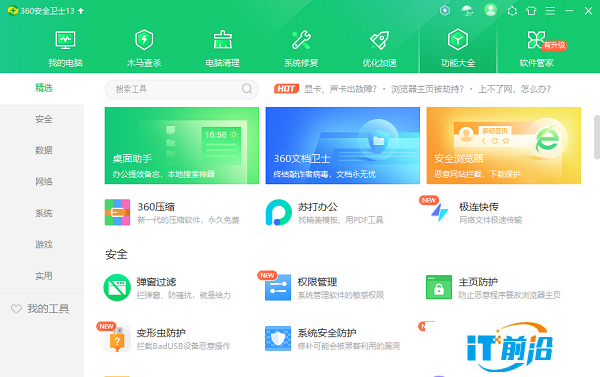The height and width of the screenshot is (377, 600).
Task: Open 主页防护 homepage lock icon
Action: 439,287
